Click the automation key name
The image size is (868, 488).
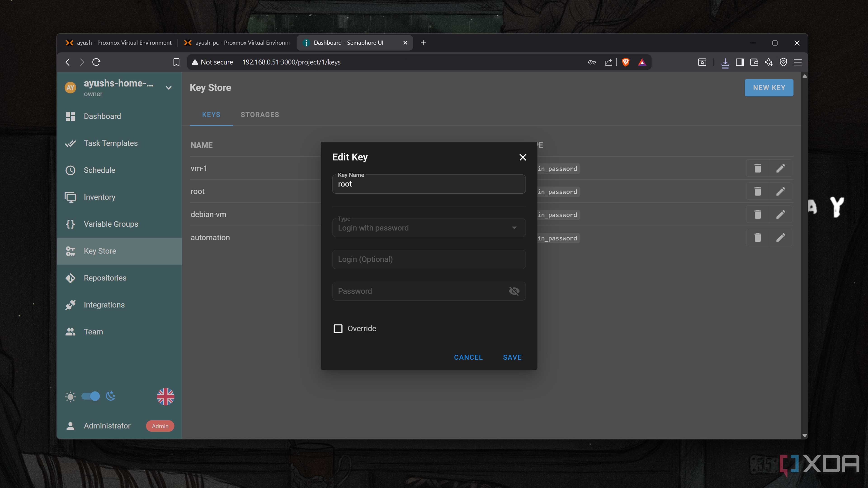tap(210, 237)
